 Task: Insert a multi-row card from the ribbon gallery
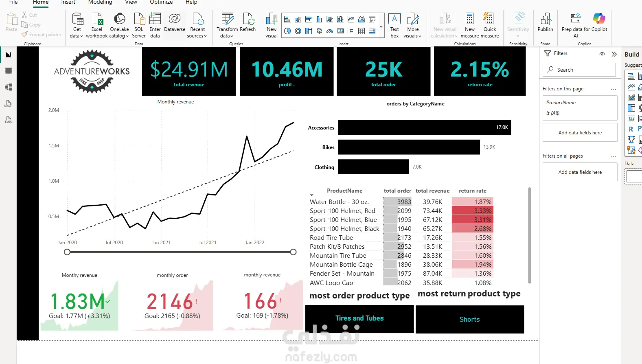[351, 31]
